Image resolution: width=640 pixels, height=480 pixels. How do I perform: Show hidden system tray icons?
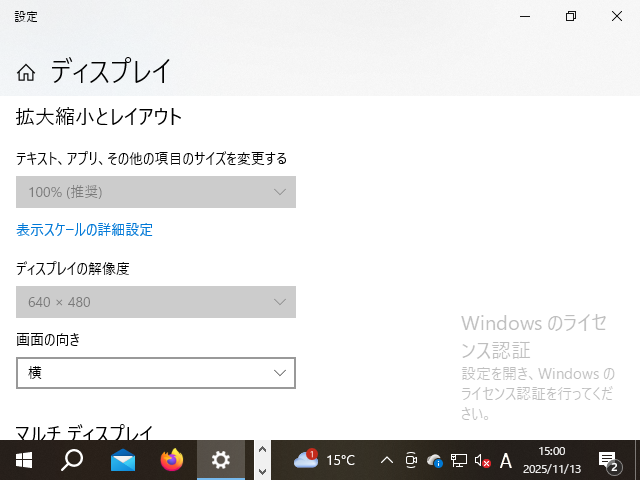click(x=387, y=461)
